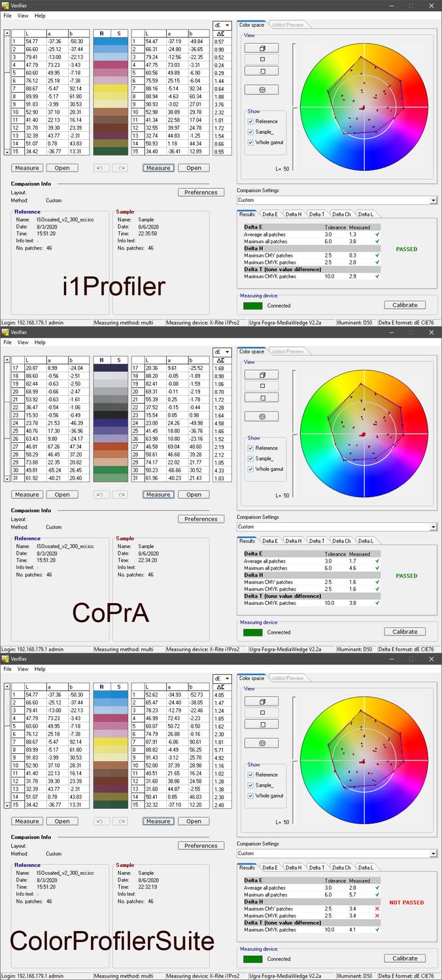This screenshot has width=442, height=980.
Task: Toggle Sample_ checkbox in CoPrA window
Action: [251, 459]
